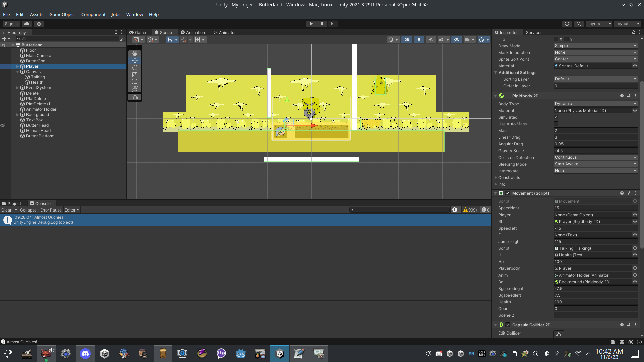Open the cloud services icon
The image size is (644, 362).
pos(27,24)
